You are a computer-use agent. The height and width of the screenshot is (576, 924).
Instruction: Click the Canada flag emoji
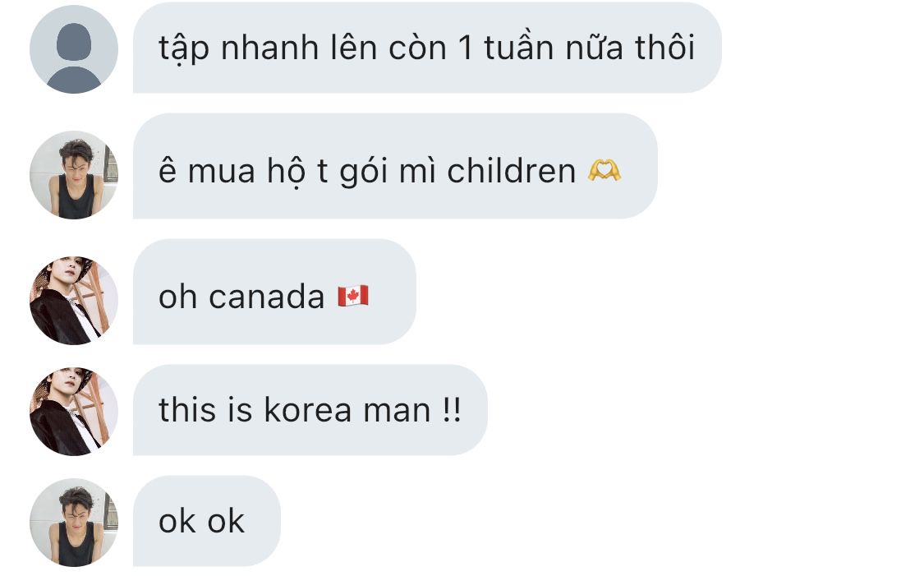353,296
